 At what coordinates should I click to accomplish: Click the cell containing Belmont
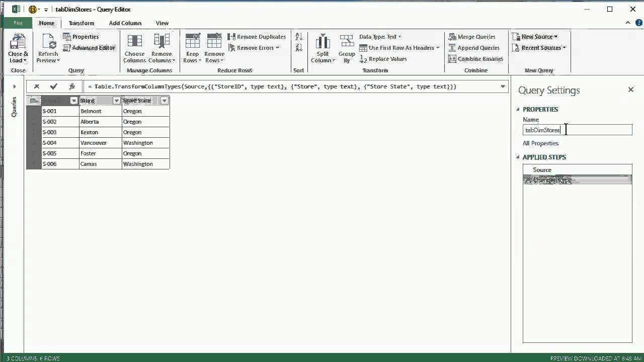(x=100, y=111)
